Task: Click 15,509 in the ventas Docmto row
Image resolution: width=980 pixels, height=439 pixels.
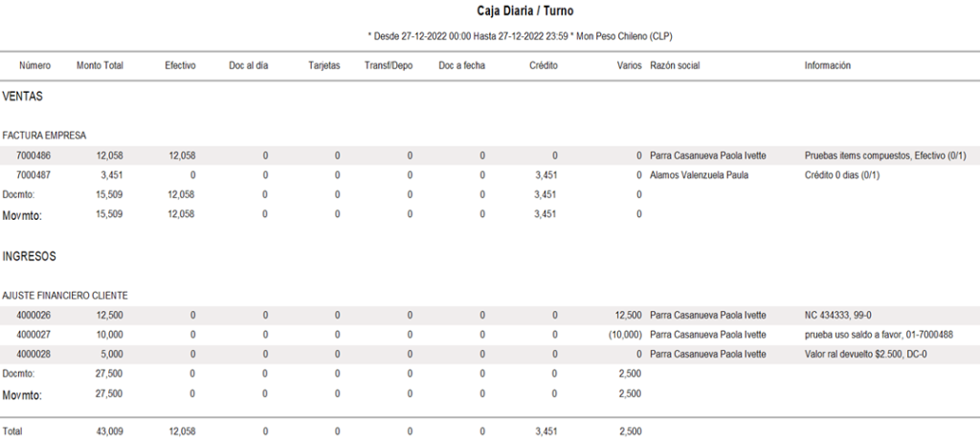Action: (x=109, y=195)
